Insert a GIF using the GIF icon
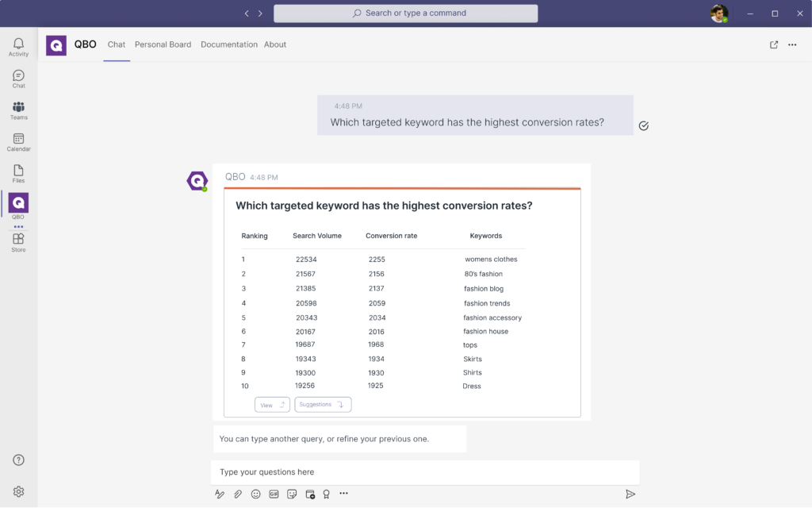 click(274, 494)
